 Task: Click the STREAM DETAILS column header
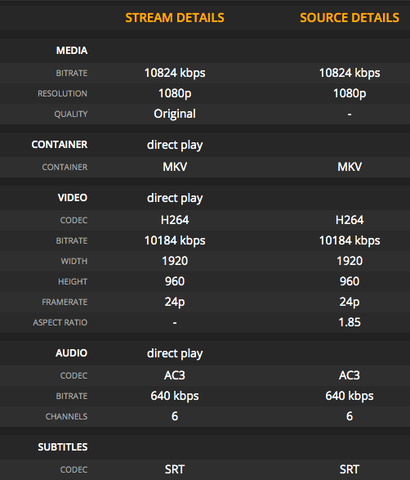175,18
